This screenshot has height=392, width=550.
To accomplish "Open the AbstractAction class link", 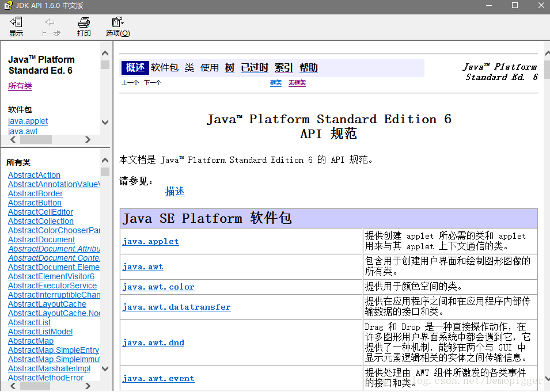I will pos(34,175).
